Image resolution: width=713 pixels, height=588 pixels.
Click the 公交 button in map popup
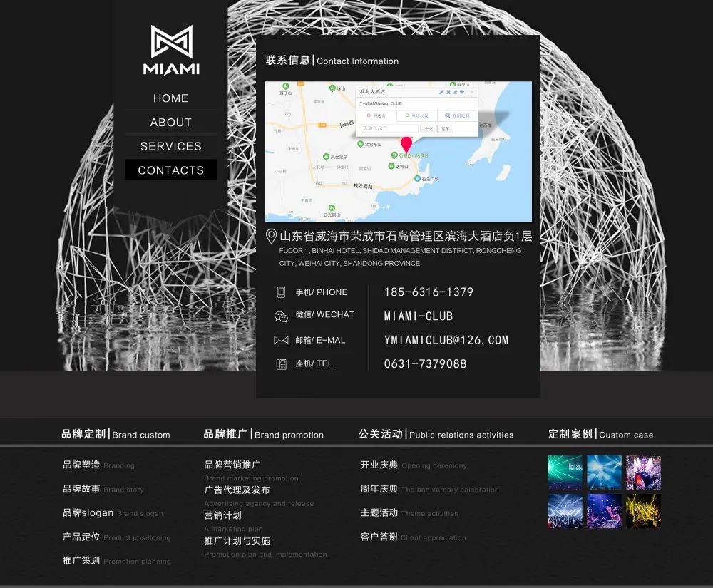point(428,129)
